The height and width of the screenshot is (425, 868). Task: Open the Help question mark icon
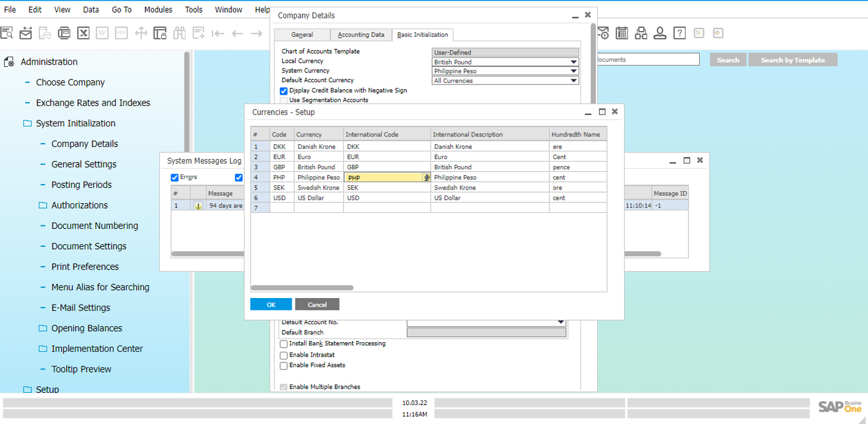(x=679, y=33)
